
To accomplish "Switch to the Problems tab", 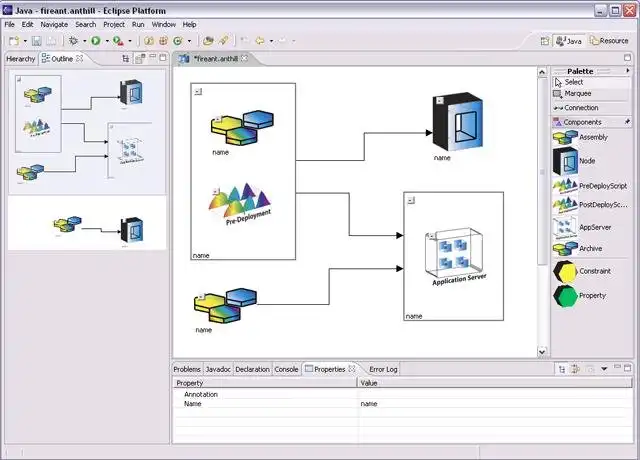I will tap(187, 369).
